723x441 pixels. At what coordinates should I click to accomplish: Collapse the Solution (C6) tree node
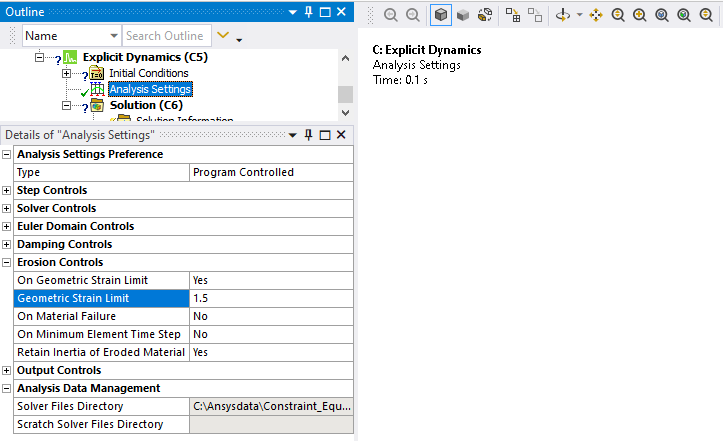(66, 106)
